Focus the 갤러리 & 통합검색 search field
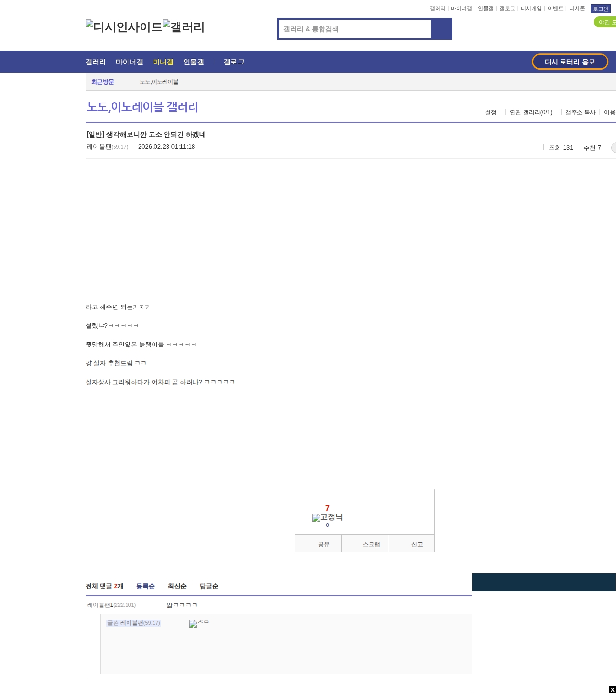The height and width of the screenshot is (693, 616). pos(355,29)
